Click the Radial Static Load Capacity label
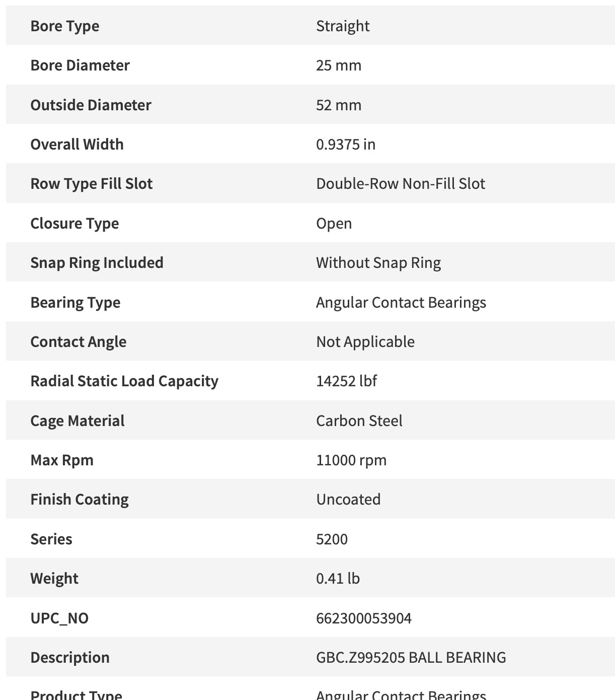The height and width of the screenshot is (700, 615). (x=124, y=381)
